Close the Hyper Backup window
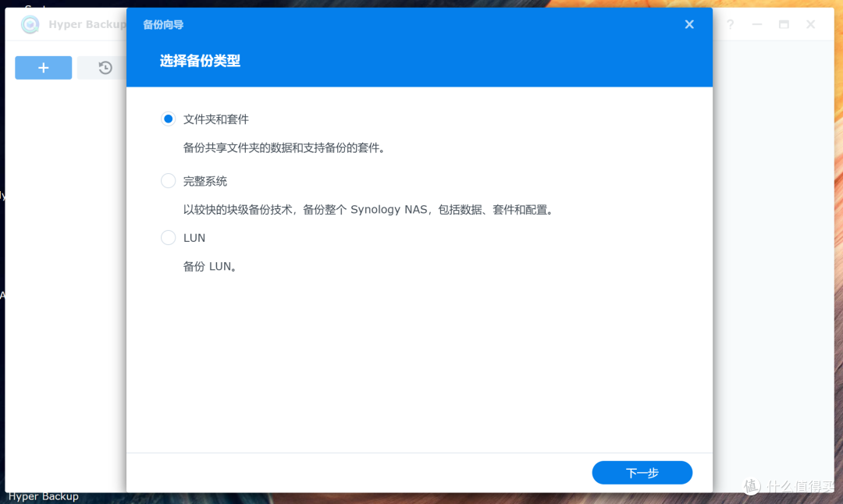 point(811,25)
